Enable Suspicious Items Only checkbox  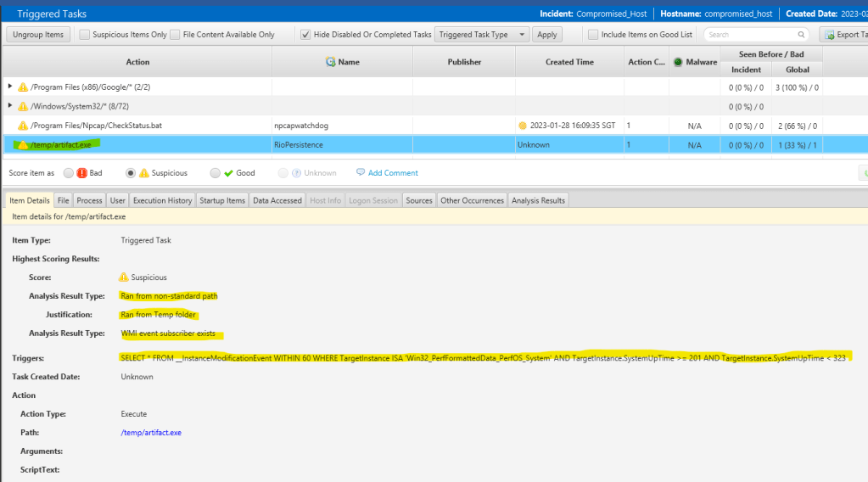[85, 35]
